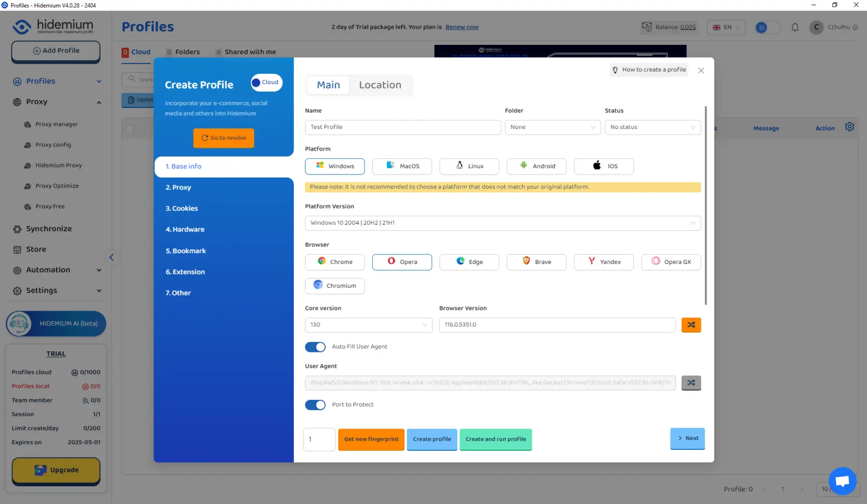Open Proxy manager in sidebar
867x504 pixels.
point(57,125)
